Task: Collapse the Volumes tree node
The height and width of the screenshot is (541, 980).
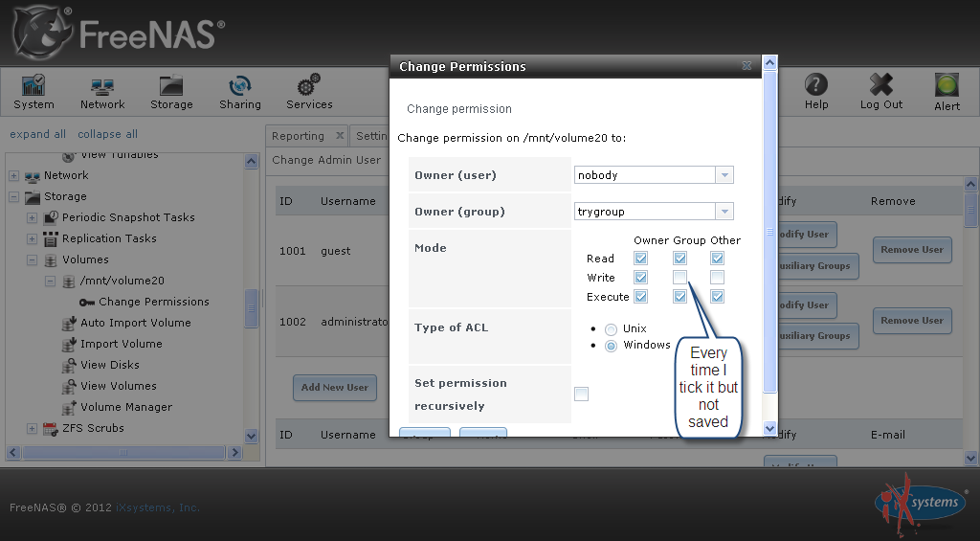Action: tap(32, 260)
